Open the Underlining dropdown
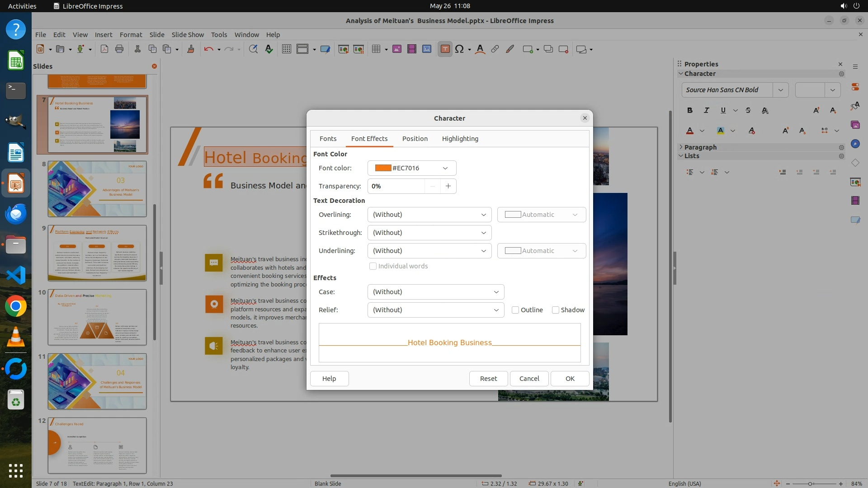 tap(429, 251)
